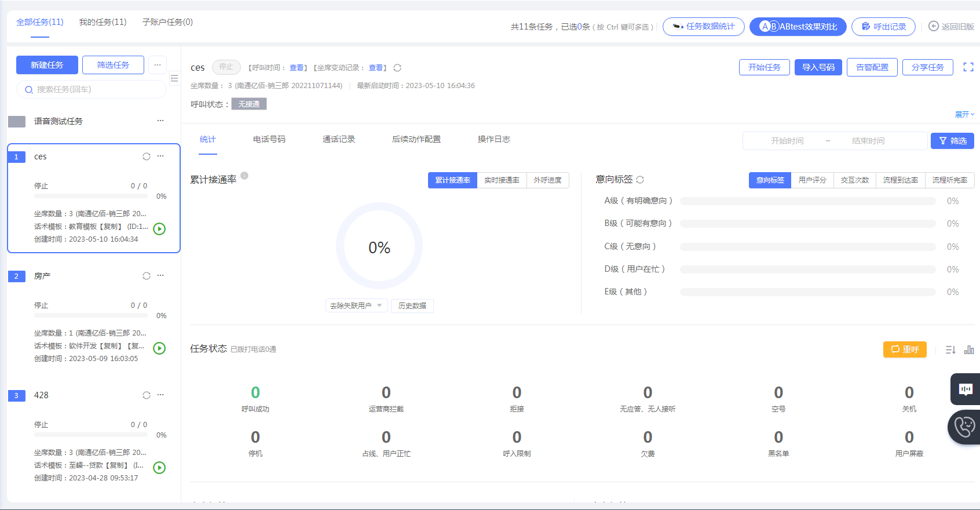Click refresh icon on 428 task card
The width and height of the screenshot is (980, 510).
click(x=147, y=395)
